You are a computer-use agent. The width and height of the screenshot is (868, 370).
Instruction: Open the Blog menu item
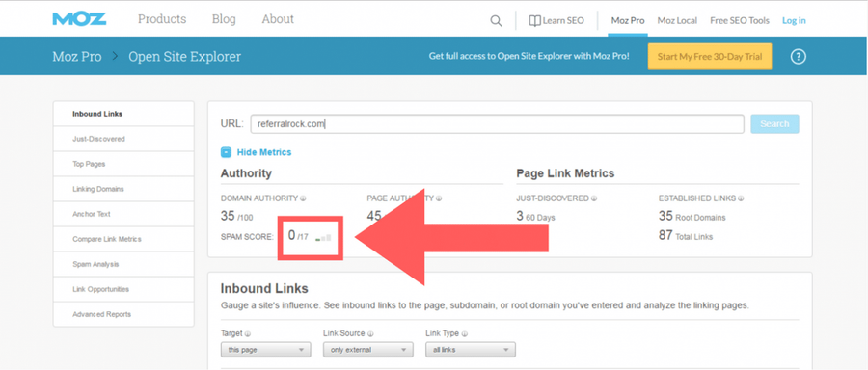(224, 19)
